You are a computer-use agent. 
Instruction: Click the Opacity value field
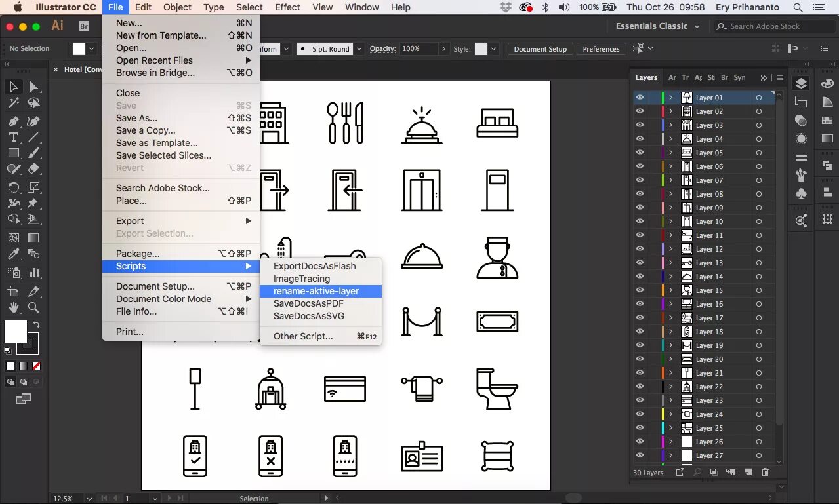418,49
